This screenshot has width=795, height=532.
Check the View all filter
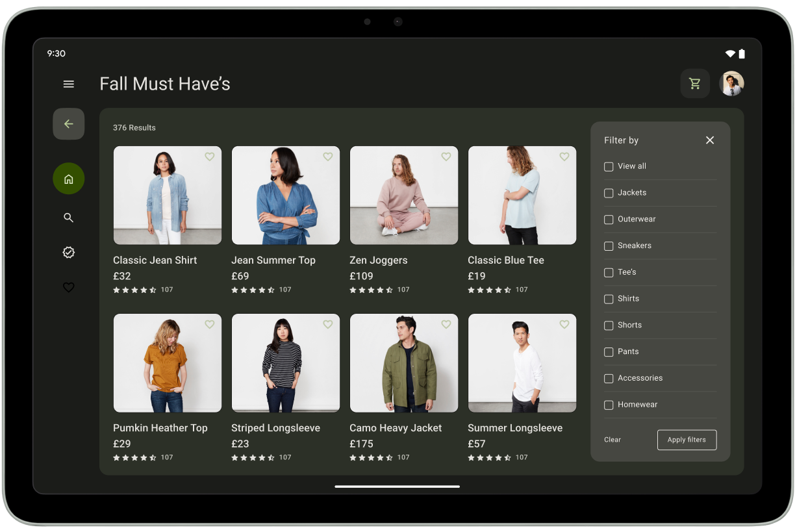coord(609,167)
